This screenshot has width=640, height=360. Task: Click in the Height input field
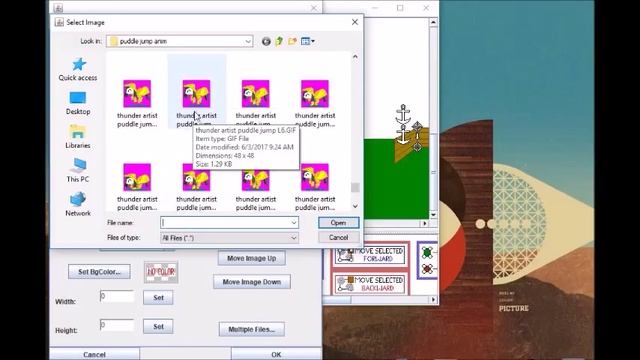click(117, 325)
